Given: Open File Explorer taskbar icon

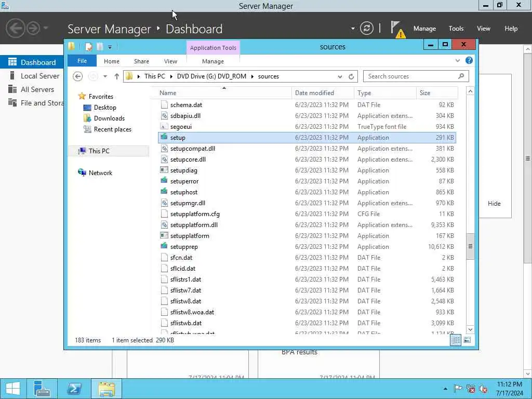Looking at the screenshot, I should tap(107, 389).
